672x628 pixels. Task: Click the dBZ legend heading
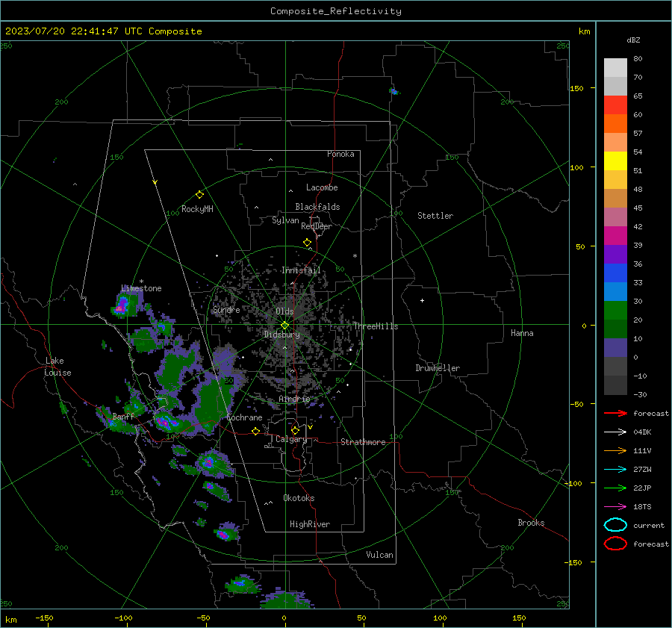coord(633,40)
